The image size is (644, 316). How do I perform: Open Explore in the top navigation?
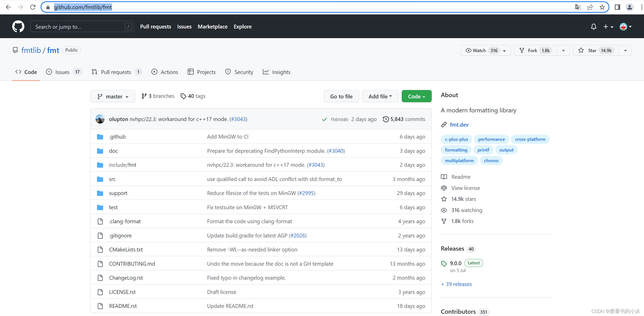tap(243, 26)
